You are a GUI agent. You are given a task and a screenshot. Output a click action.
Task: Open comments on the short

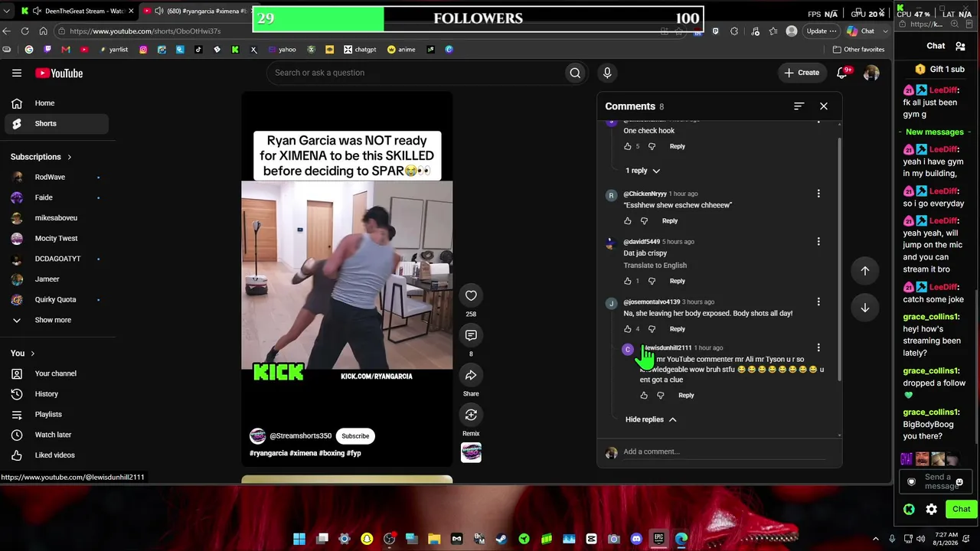[471, 335]
